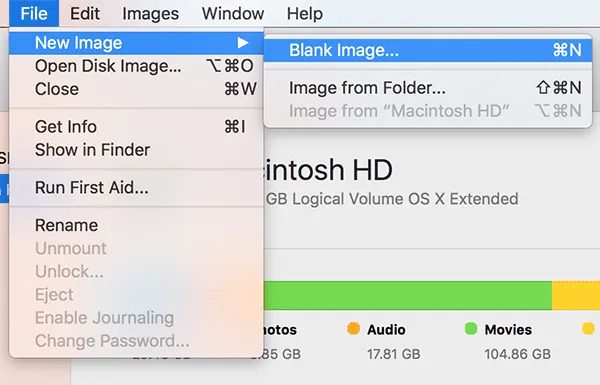The width and height of the screenshot is (600, 385).
Task: Click the green Movies storage bar segment
Action: (408, 295)
